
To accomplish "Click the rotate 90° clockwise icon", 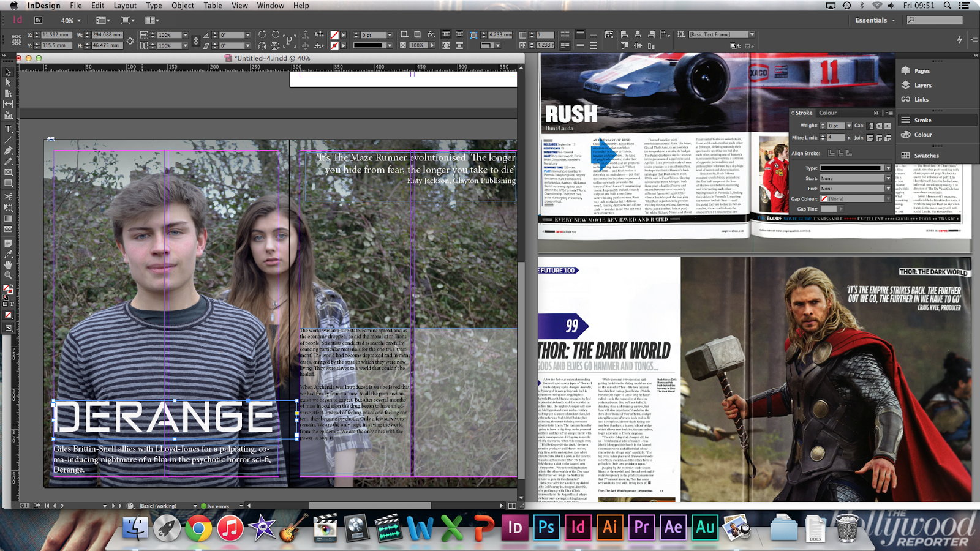I will point(262,34).
